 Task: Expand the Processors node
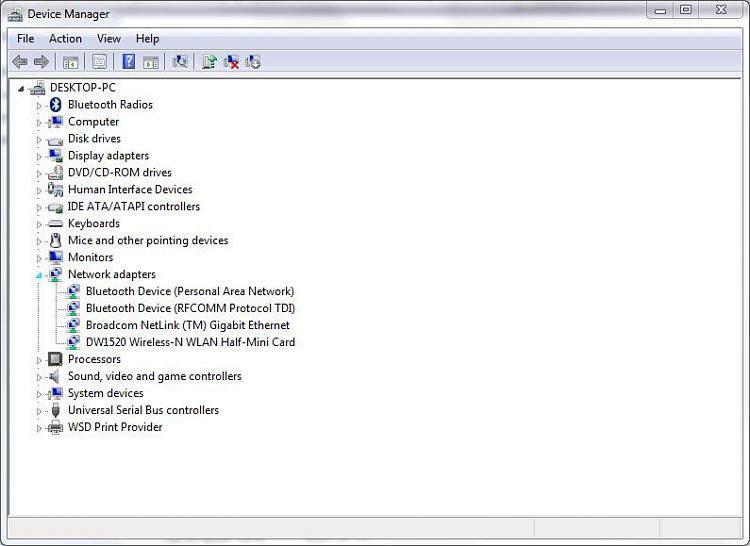39,360
